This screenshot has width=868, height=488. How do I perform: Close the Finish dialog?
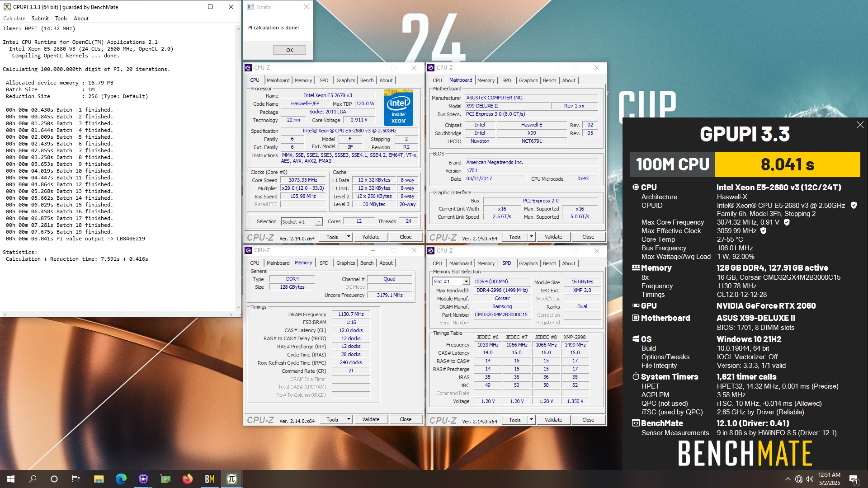(x=307, y=7)
